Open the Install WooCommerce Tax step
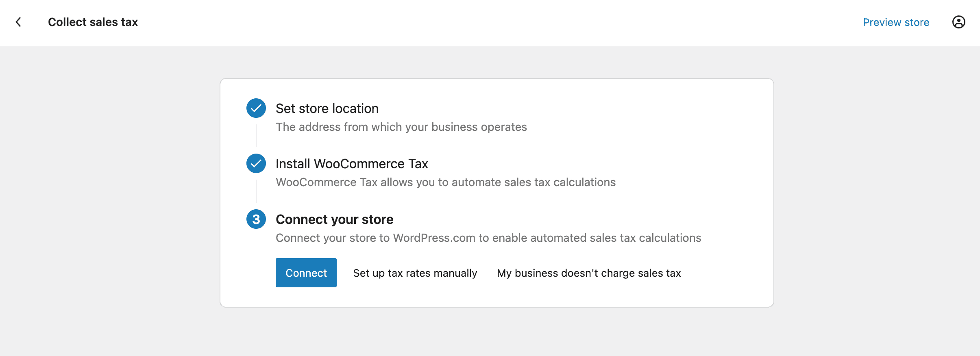 [352, 164]
